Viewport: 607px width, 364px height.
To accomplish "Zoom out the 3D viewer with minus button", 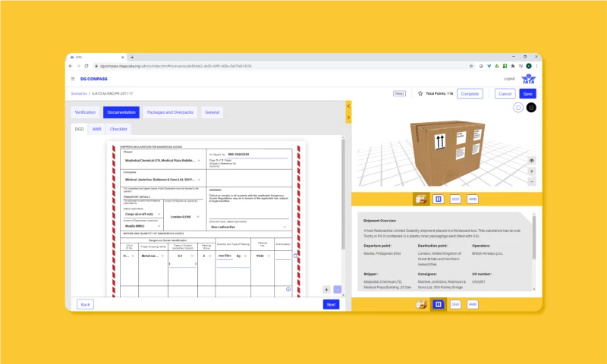I will coord(532,181).
